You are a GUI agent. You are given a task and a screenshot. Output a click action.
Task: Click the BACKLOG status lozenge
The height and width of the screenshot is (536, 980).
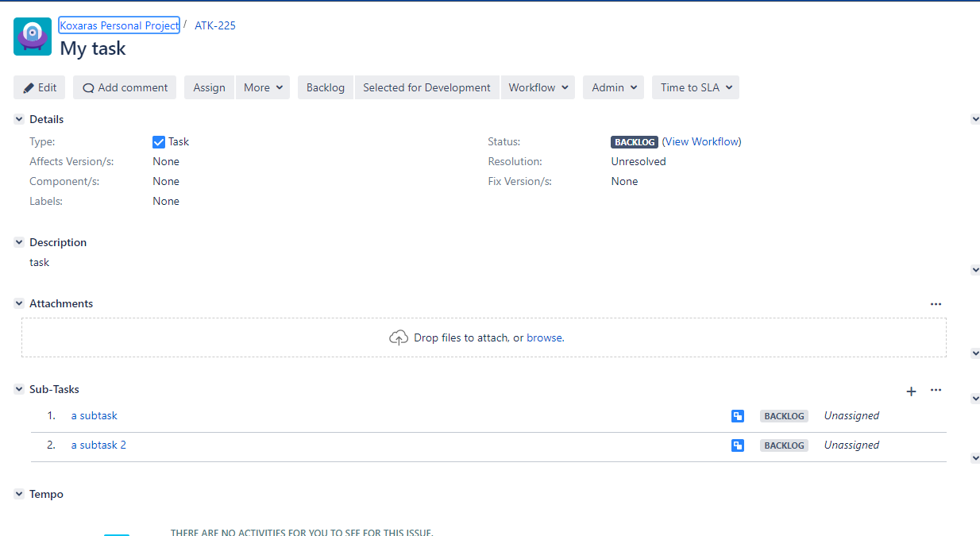click(634, 141)
